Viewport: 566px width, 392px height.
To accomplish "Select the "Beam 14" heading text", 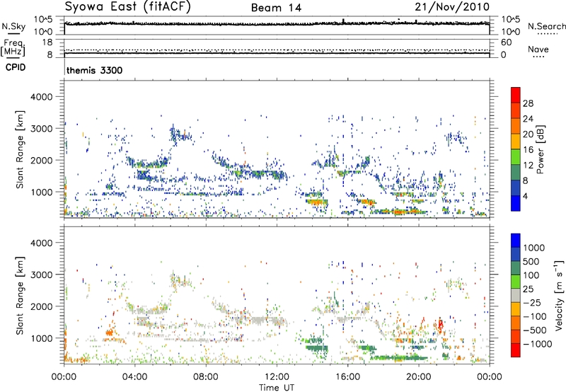I will coord(276,8).
